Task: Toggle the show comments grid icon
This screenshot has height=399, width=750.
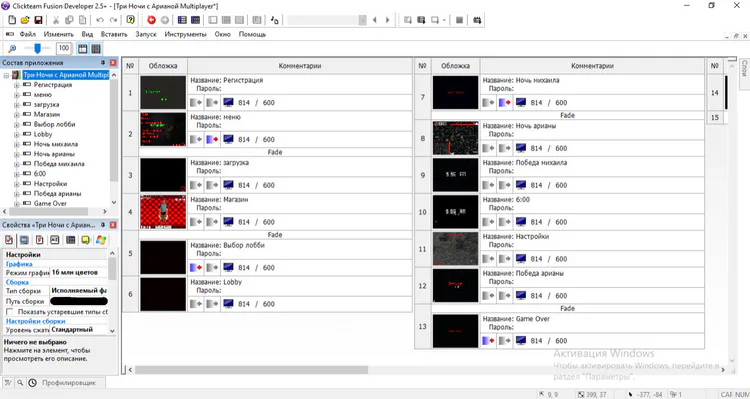Action: coord(96,48)
